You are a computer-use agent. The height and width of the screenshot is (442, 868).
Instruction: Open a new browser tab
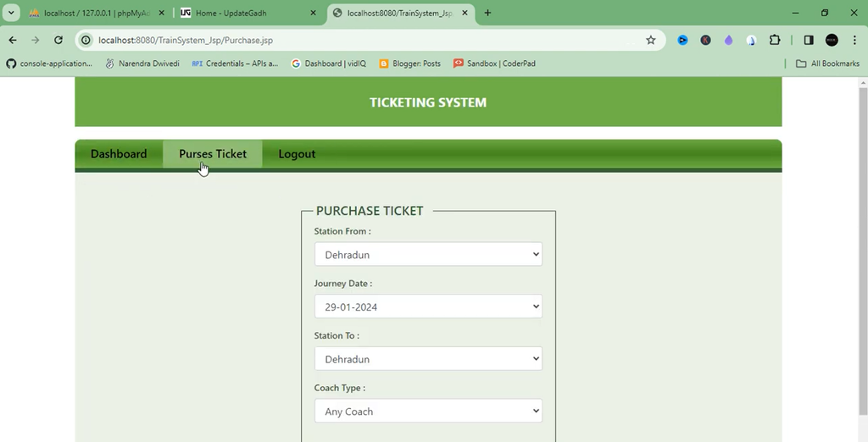487,13
